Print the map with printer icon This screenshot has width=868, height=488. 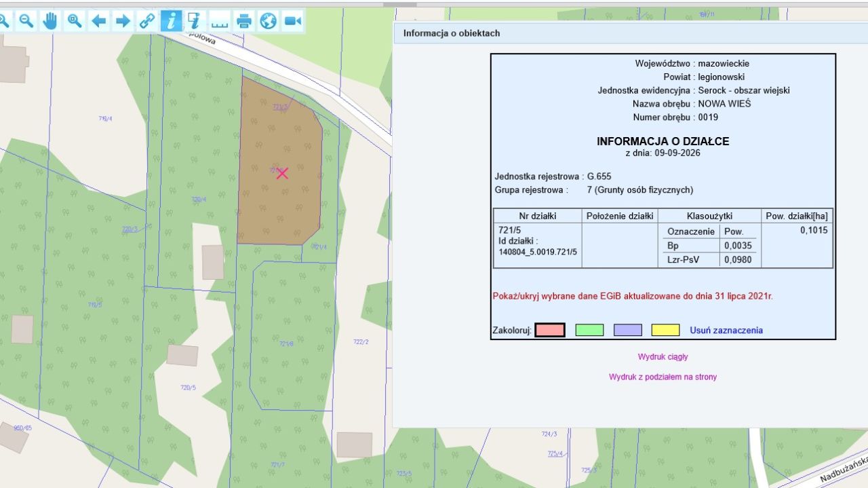tap(244, 21)
